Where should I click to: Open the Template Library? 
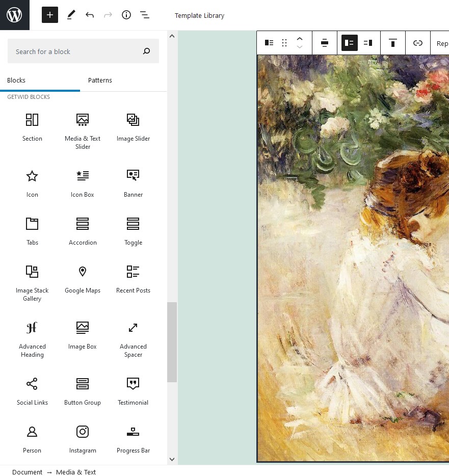[x=199, y=15]
